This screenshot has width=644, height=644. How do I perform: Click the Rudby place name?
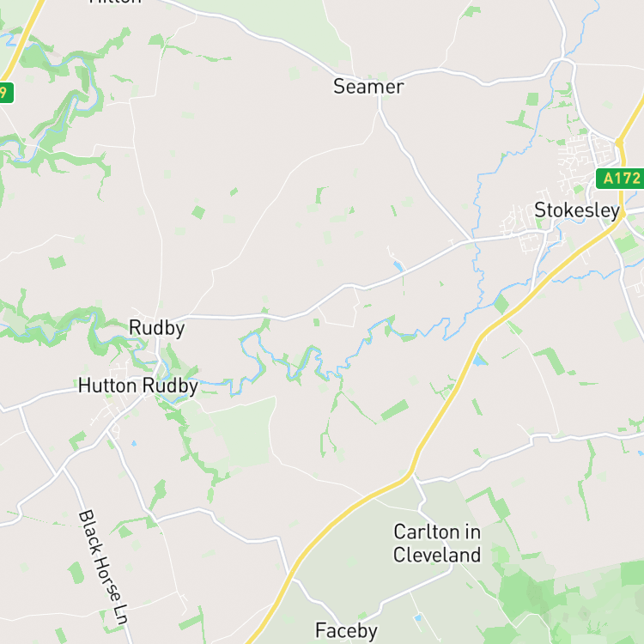click(x=156, y=328)
